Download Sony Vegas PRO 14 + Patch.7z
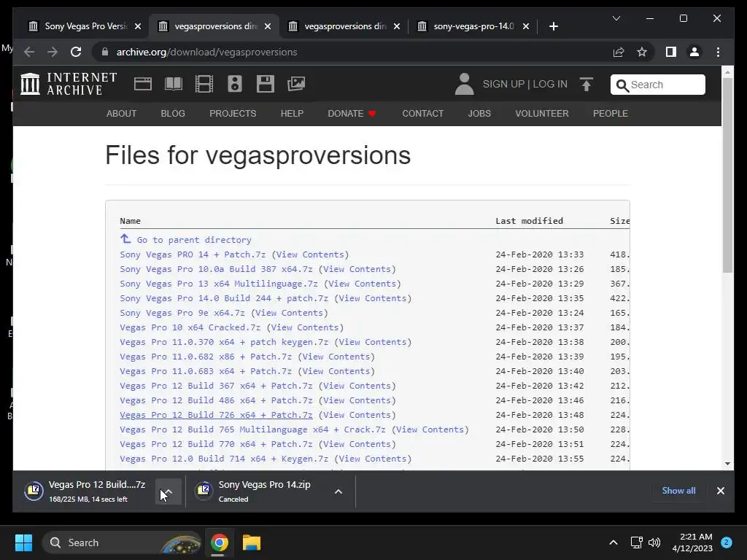Viewport: 747px width, 560px height. 193,254
